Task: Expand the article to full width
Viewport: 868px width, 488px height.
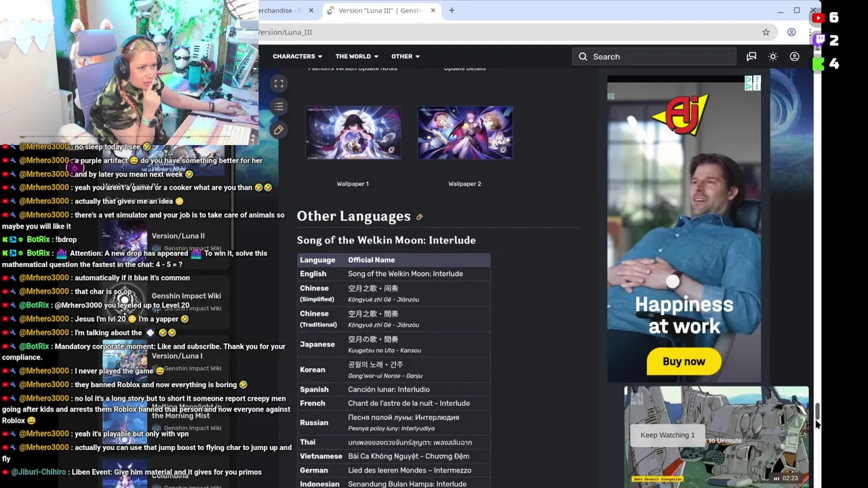Action: click(279, 83)
